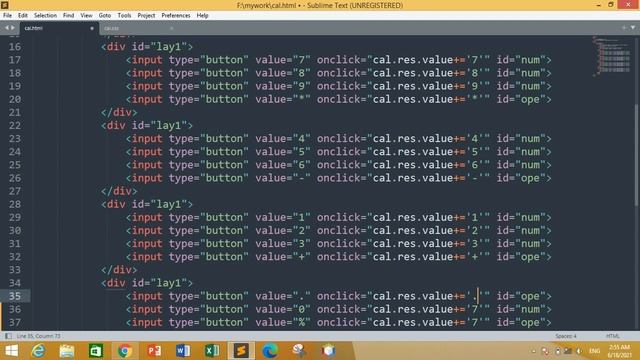Open Microsoft Excel from taskbar

[x=212, y=351]
